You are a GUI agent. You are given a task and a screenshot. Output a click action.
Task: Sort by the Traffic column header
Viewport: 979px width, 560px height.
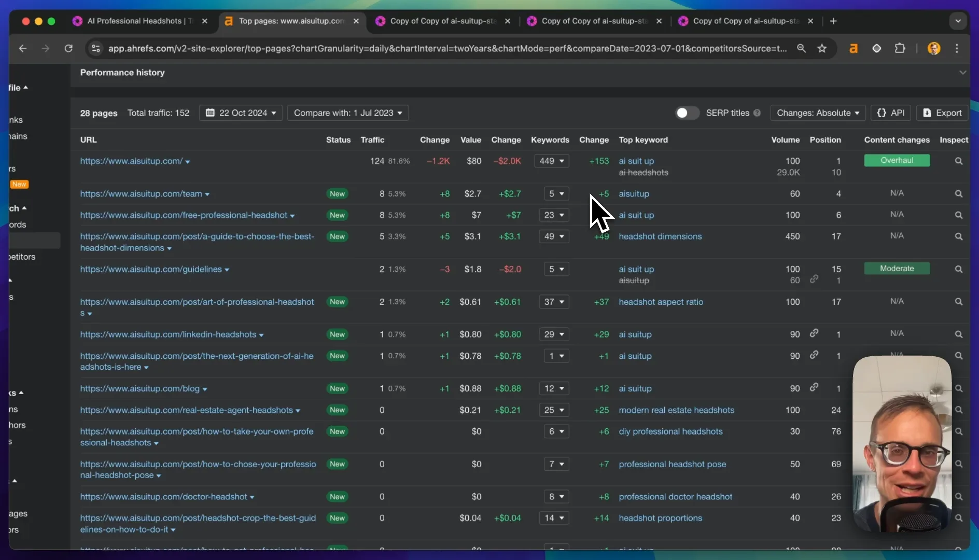pos(372,140)
